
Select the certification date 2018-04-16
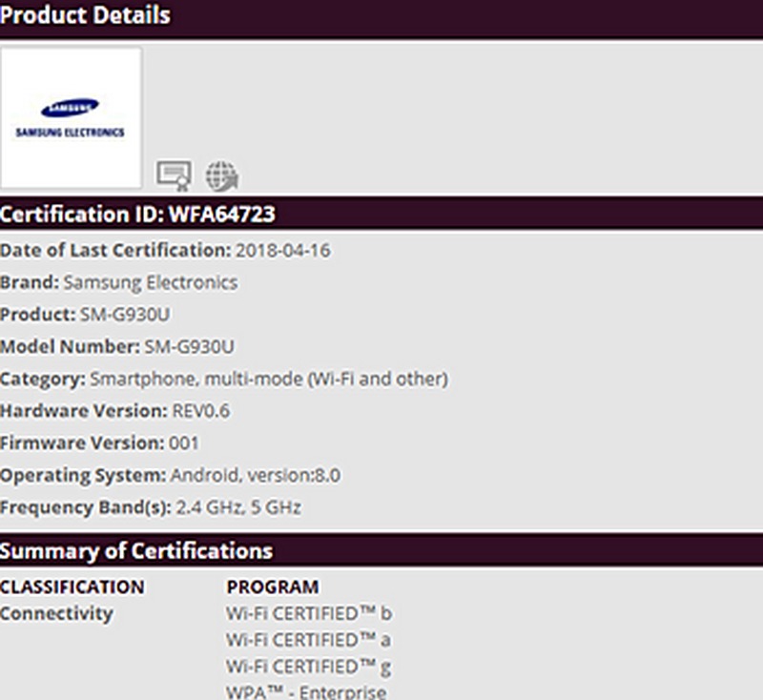[x=283, y=251]
